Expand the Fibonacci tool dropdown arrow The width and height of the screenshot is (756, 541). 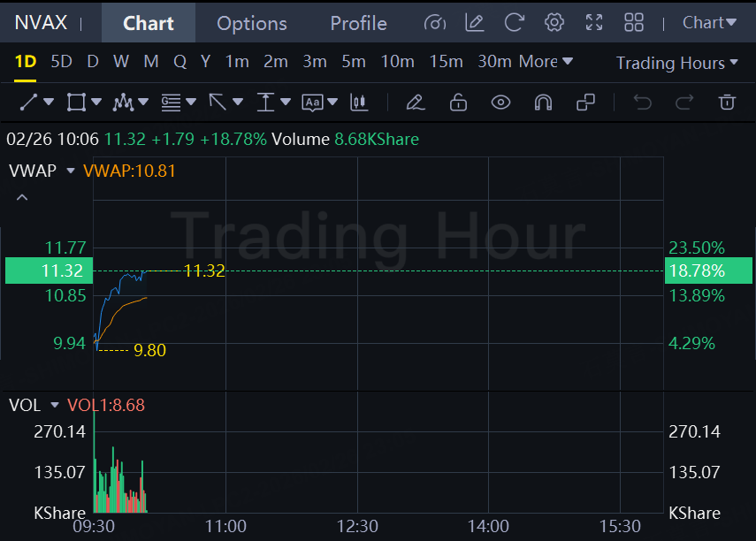(191, 102)
